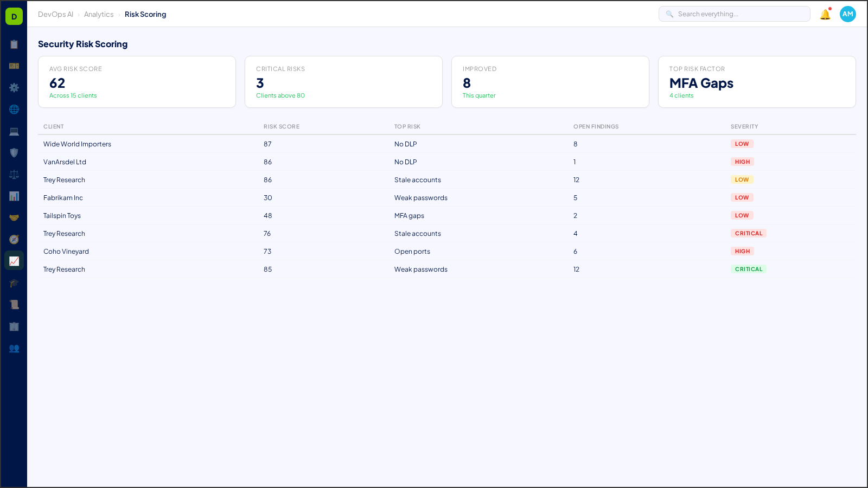Screen dimensions: 868x488
Task: Open the notification bell
Action: [x=824, y=14]
